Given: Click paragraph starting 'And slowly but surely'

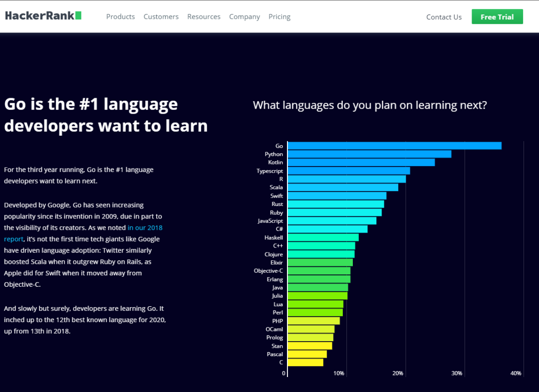Looking at the screenshot, I should (85, 320).
